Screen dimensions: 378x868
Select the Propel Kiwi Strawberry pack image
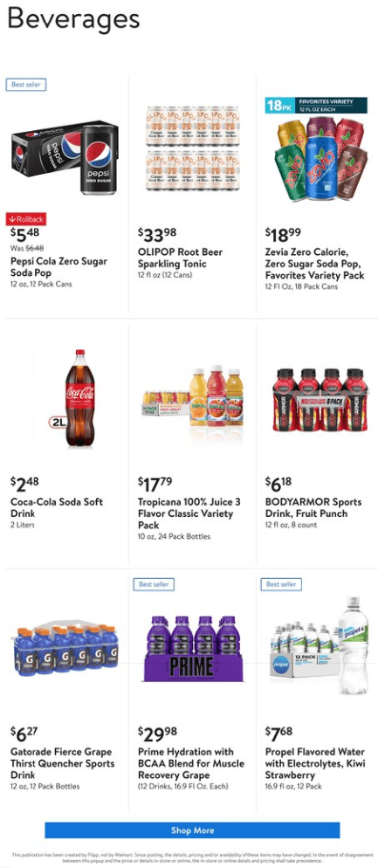coord(320,645)
